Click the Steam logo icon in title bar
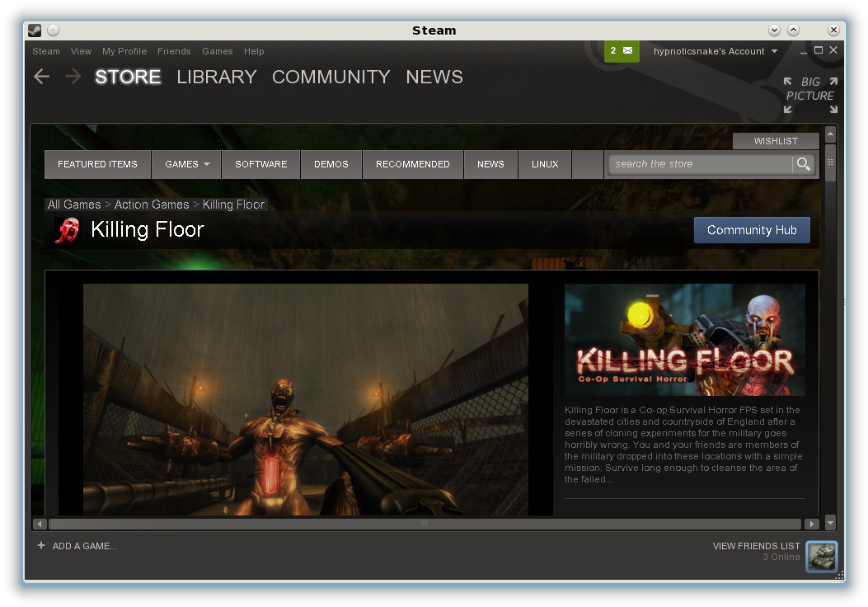Image resolution: width=868 pixels, height=607 pixels. [x=35, y=30]
